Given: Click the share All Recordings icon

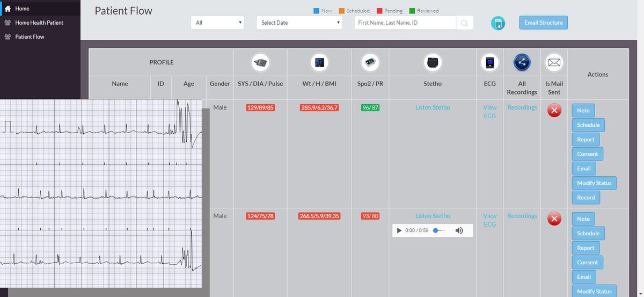Looking at the screenshot, I should point(522,63).
